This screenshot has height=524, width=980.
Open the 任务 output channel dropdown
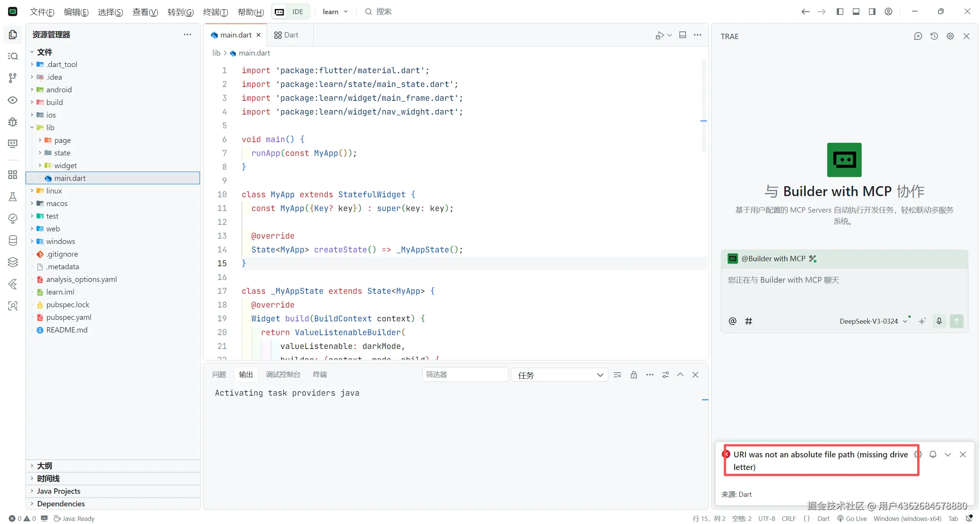coord(559,375)
